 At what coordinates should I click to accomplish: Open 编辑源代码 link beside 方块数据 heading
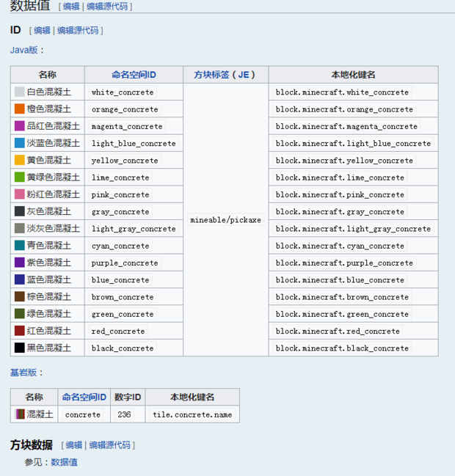109,445
